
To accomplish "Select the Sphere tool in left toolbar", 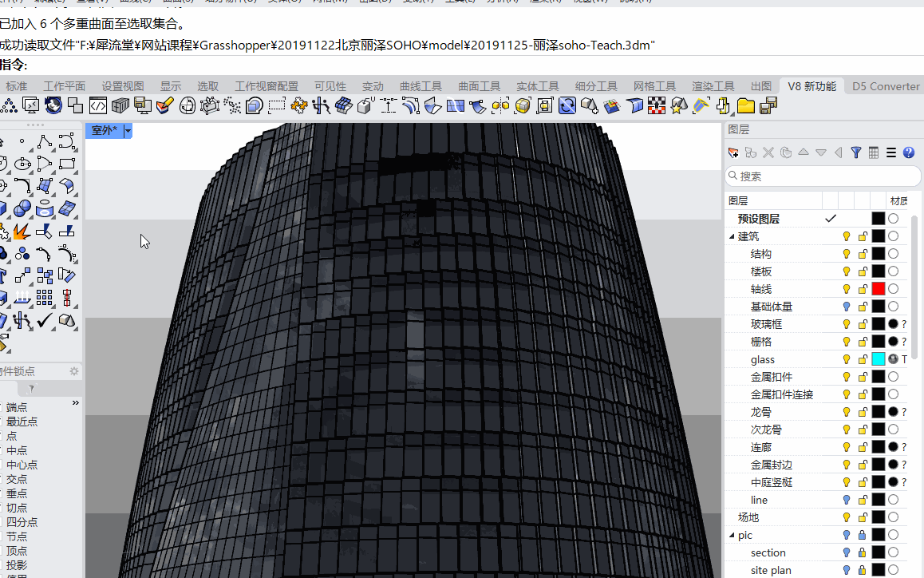I will click(x=22, y=209).
